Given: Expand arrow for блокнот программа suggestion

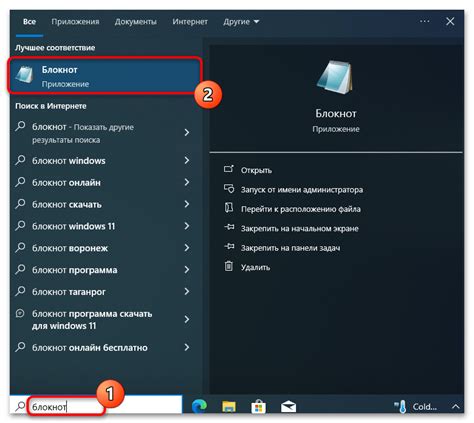Looking at the screenshot, I should [187, 270].
